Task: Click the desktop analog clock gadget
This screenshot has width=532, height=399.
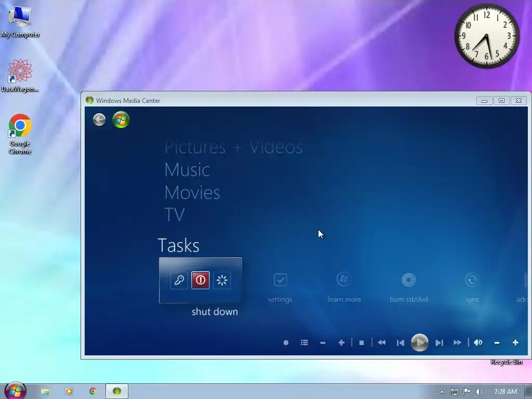Action: click(486, 36)
